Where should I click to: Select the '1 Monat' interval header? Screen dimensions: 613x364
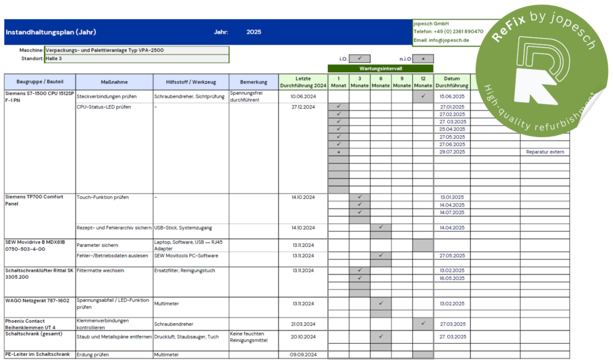tap(339, 82)
